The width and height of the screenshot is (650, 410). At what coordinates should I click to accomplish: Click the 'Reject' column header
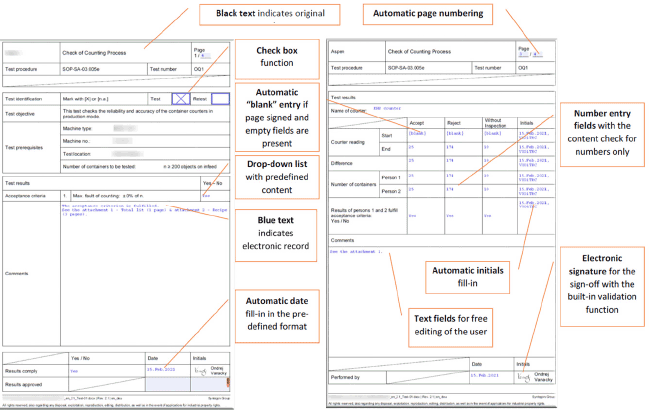coord(454,123)
